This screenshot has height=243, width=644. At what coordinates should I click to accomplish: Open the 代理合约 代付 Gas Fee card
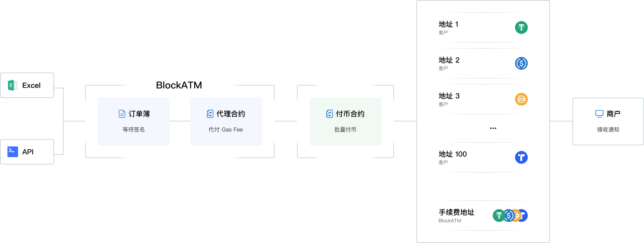point(226,121)
